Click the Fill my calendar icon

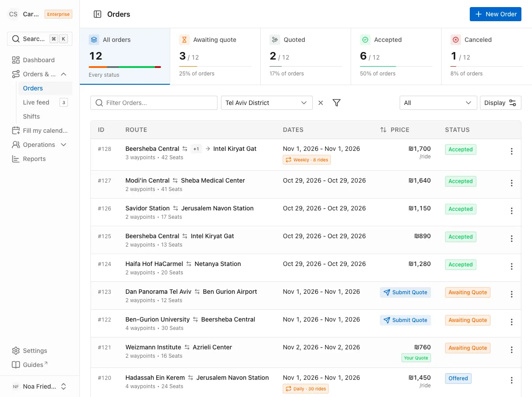coord(16,131)
